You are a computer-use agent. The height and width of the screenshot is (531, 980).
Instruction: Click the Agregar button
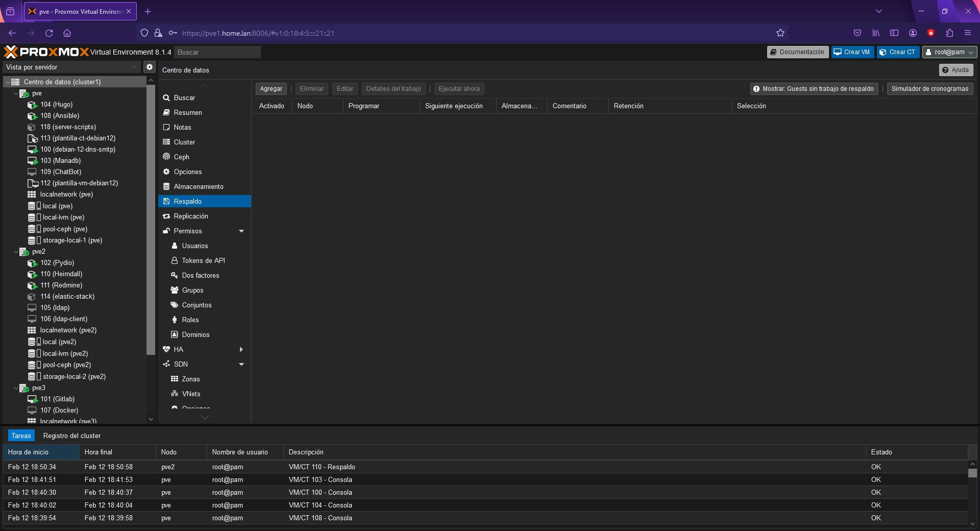click(271, 89)
